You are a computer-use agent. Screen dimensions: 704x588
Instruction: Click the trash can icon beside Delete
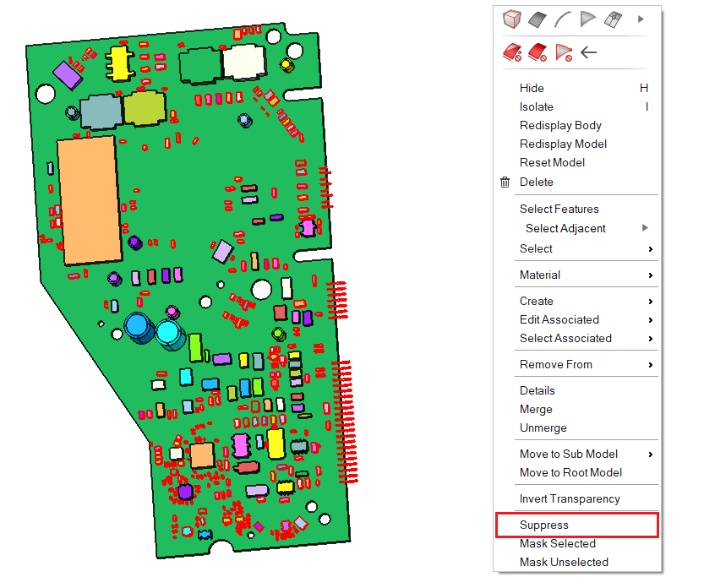[505, 182]
